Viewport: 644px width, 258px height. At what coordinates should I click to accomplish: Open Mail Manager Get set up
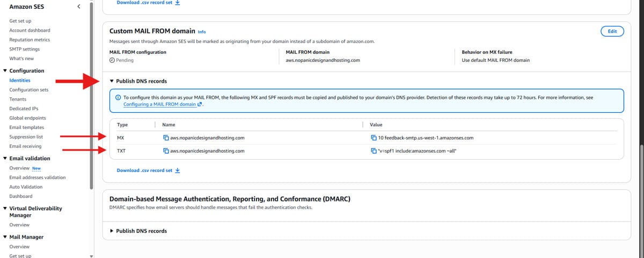pos(20,256)
